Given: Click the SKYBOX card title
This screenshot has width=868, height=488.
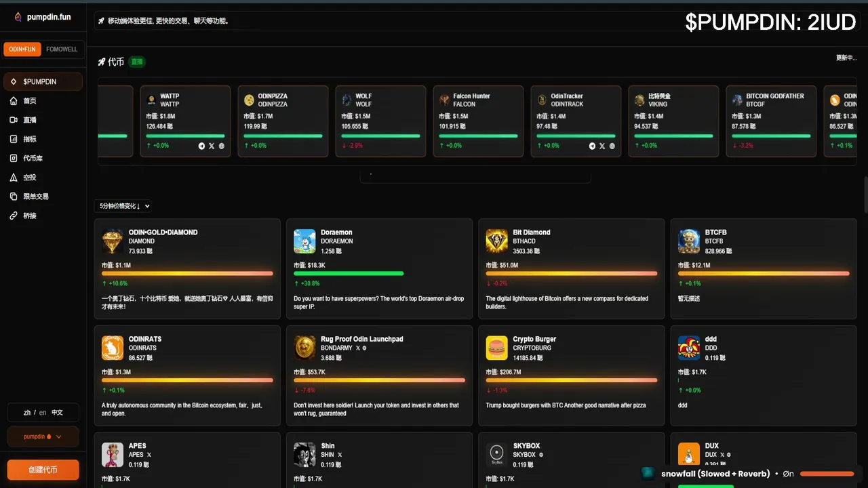Looking at the screenshot, I should click(527, 446).
